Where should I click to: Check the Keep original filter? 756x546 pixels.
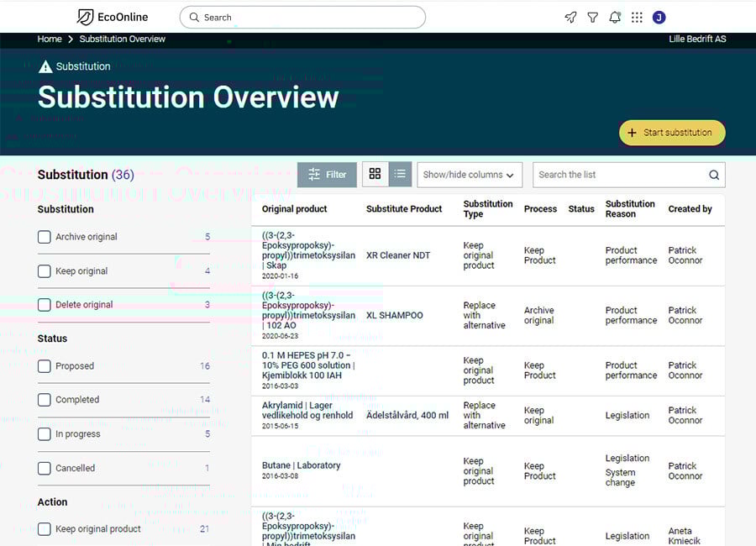coord(45,271)
